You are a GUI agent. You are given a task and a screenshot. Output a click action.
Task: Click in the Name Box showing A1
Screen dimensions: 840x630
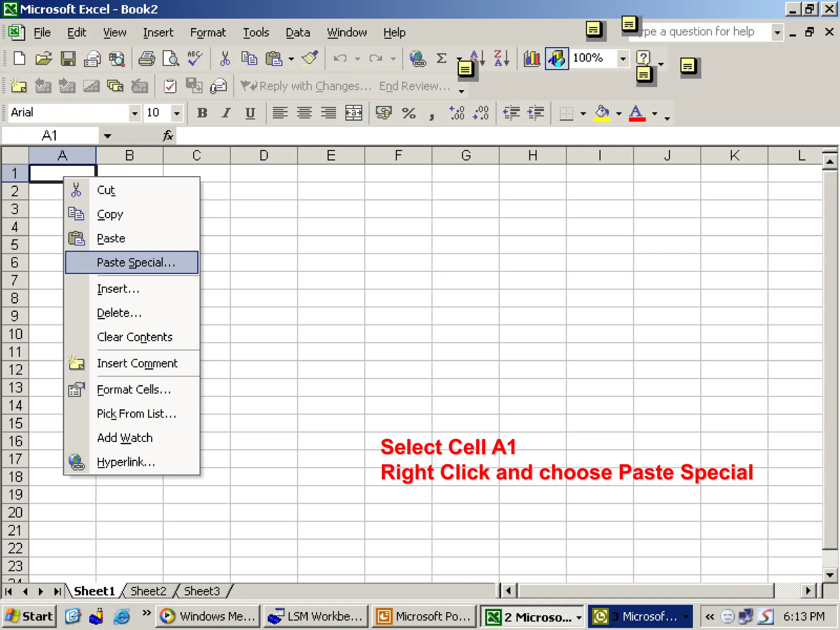[50, 136]
